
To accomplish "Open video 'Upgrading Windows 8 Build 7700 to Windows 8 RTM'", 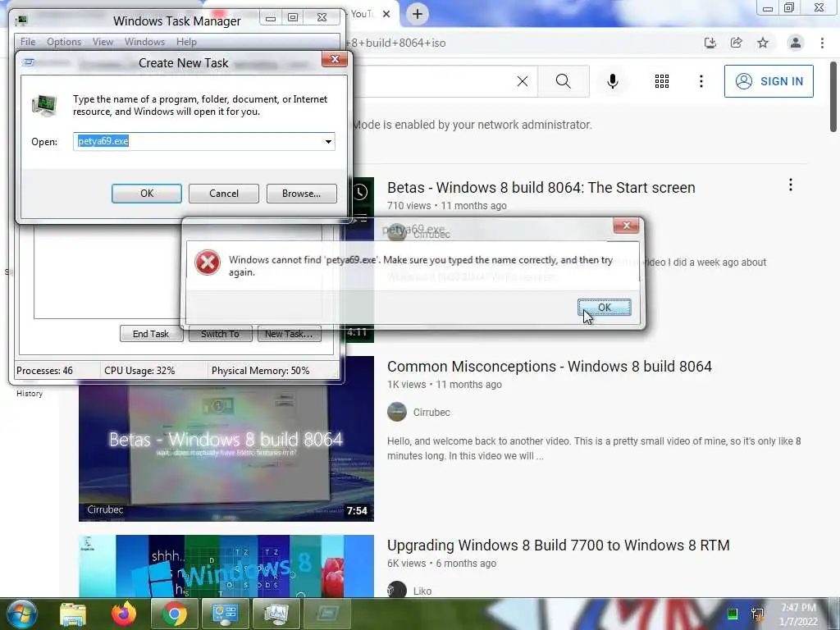I will coord(558,546).
